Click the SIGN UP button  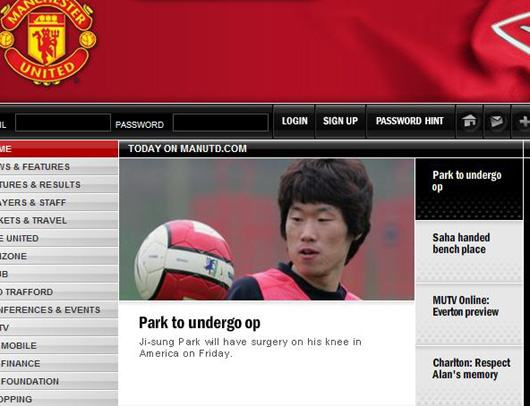coord(340,121)
